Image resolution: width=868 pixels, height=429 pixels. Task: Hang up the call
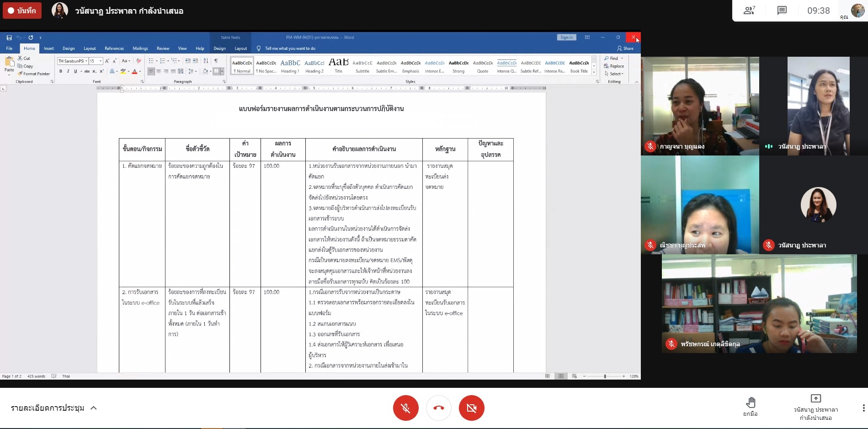(438, 408)
